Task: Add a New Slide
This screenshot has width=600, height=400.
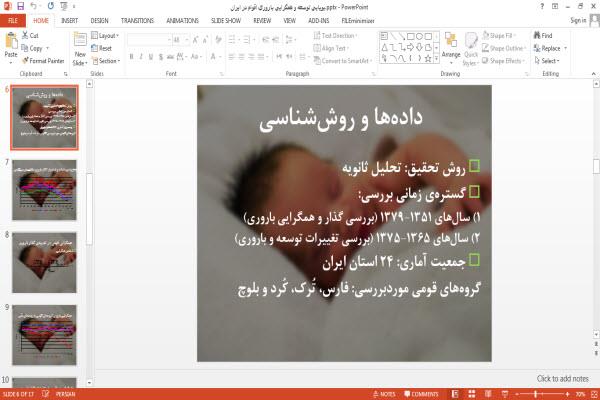Action: 80,49
